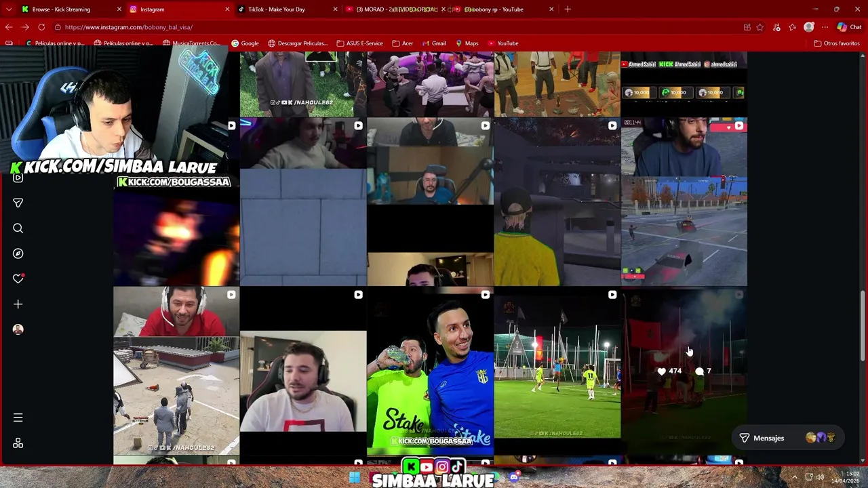Open hovered post showing 474 likes

684,371
